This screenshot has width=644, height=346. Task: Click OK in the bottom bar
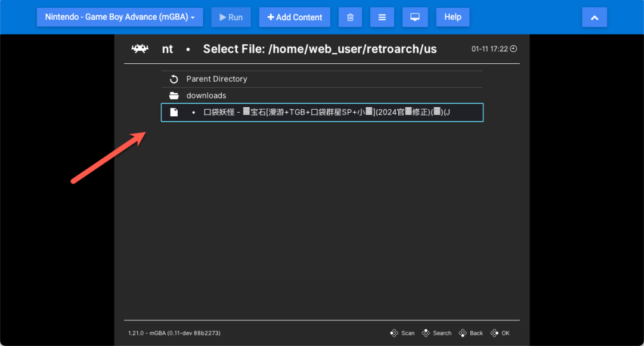coord(500,333)
